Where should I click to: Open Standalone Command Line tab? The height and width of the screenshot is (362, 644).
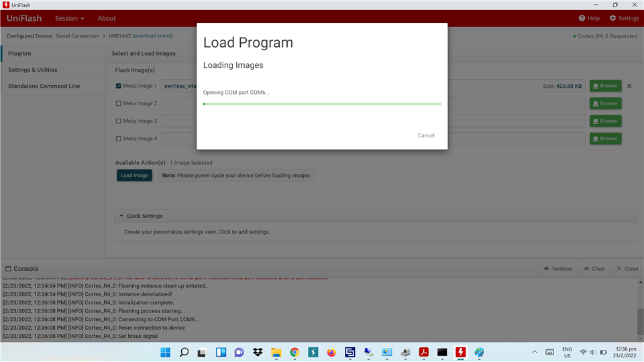click(x=53, y=86)
